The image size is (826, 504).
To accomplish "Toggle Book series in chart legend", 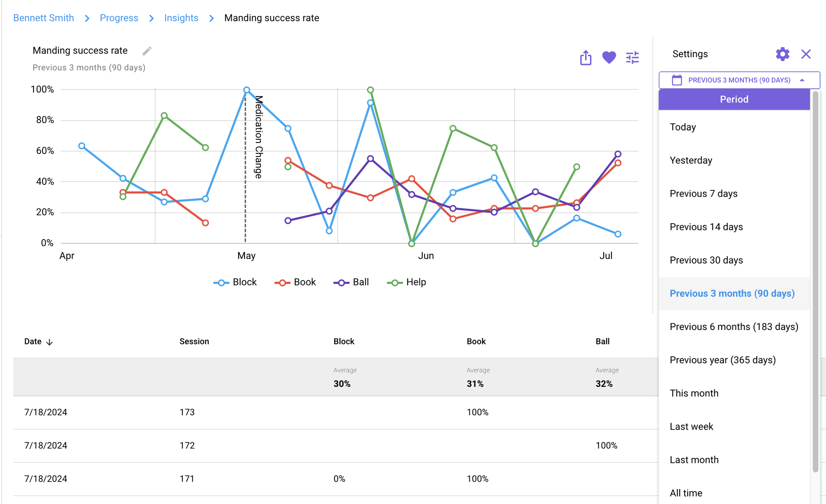I will (295, 282).
